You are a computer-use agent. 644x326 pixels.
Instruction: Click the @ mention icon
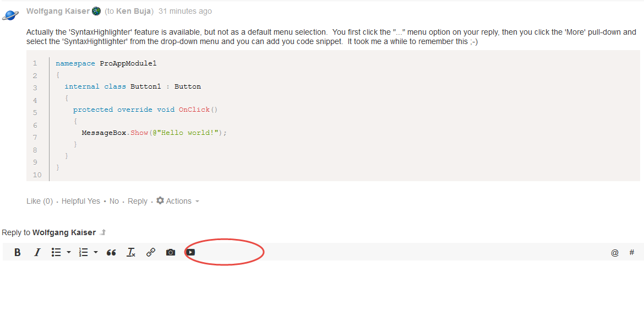615,253
